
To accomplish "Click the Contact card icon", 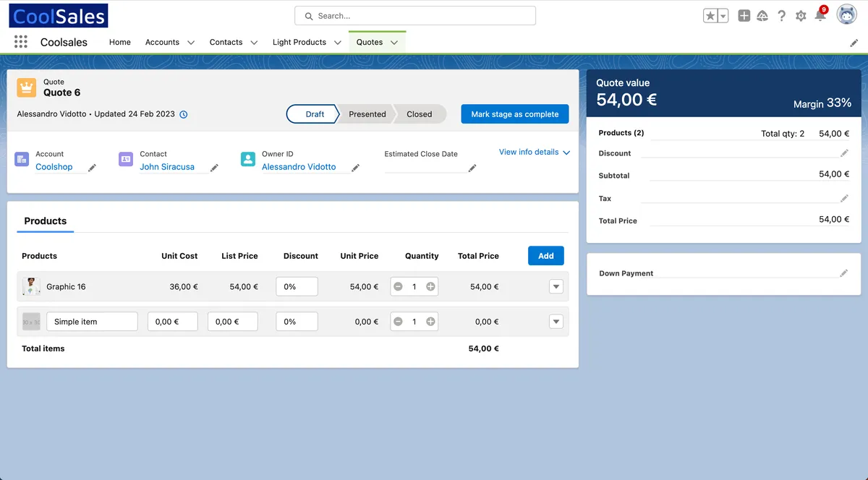I will (x=126, y=159).
